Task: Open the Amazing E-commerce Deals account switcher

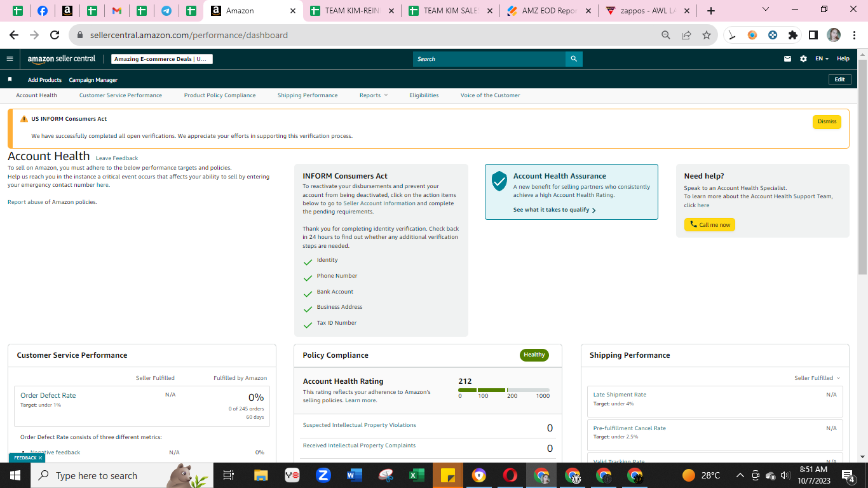Action: pos(162,59)
